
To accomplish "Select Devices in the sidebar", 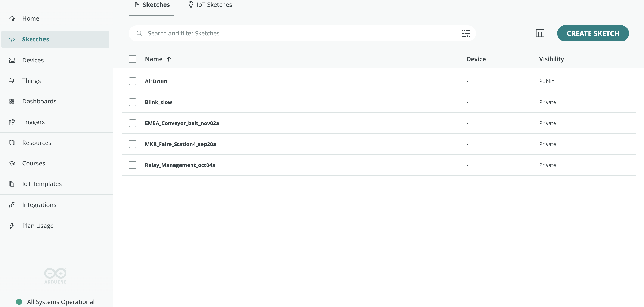I will pyautogui.click(x=33, y=60).
